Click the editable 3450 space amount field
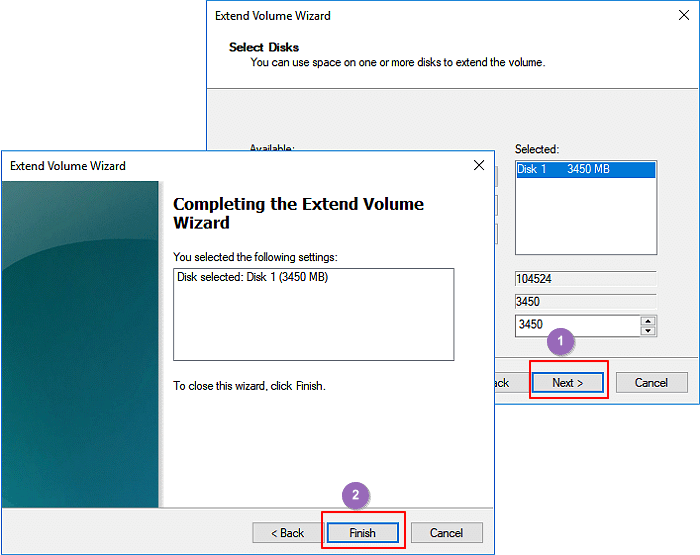The image size is (700, 555). 575,326
